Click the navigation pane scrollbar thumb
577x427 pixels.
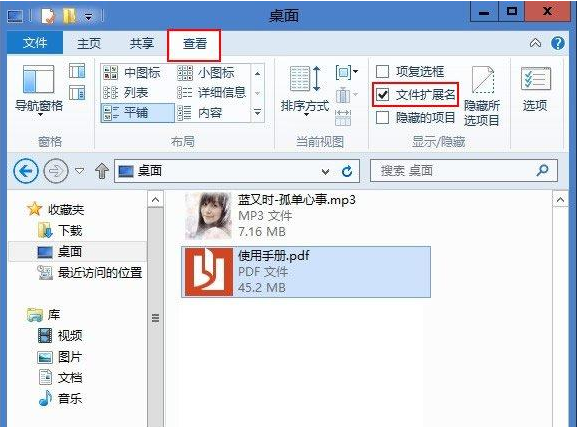click(x=155, y=317)
